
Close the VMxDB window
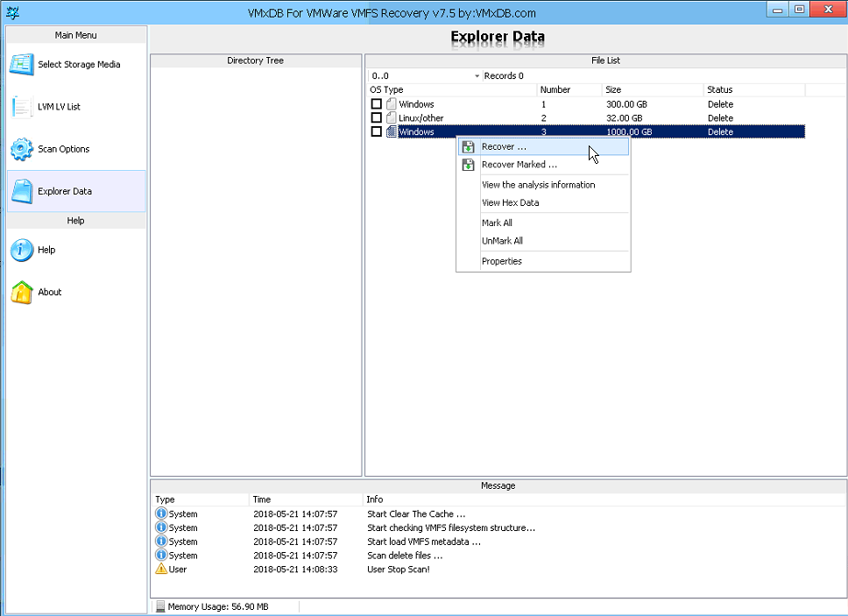(x=828, y=9)
